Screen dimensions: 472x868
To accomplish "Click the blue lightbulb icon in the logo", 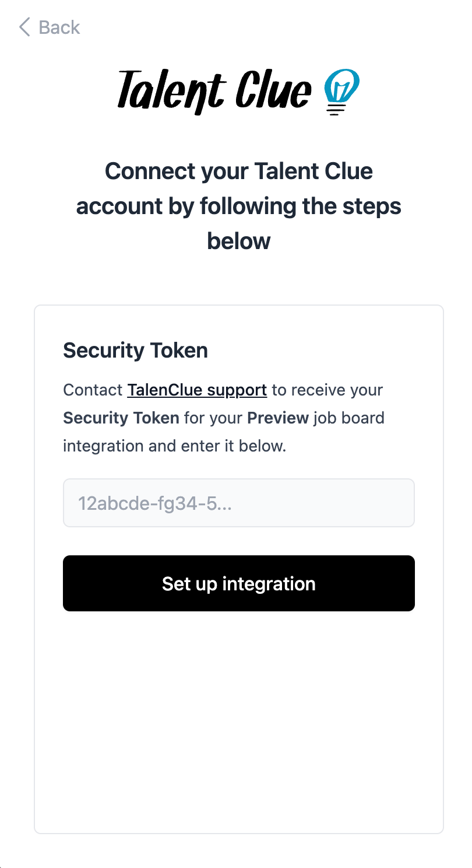I will [341, 91].
